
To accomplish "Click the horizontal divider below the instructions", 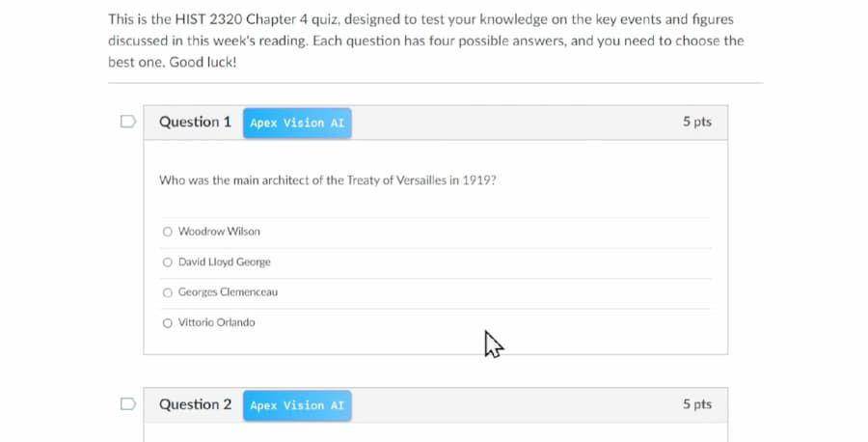I will point(436,83).
